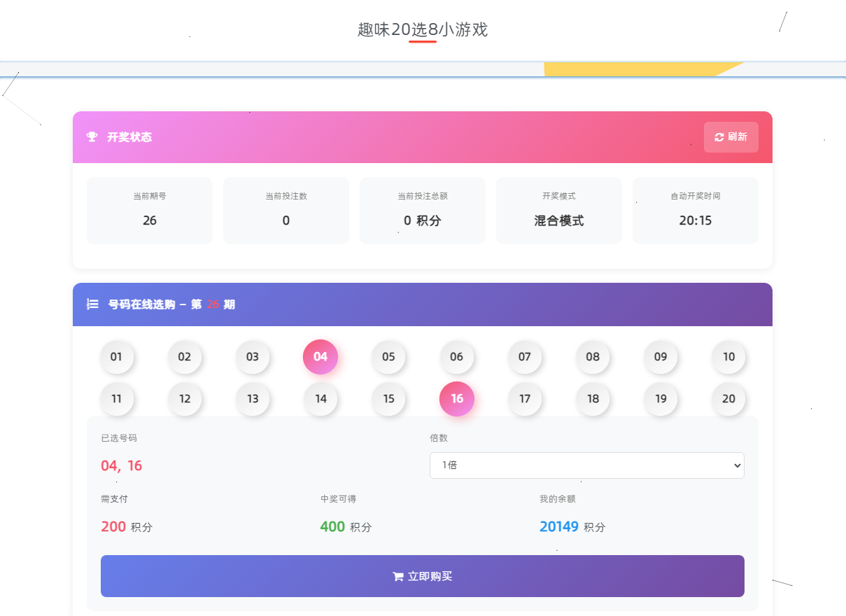846x616 pixels.
Task: Deselect the highlighted ball 04
Action: pyautogui.click(x=320, y=357)
